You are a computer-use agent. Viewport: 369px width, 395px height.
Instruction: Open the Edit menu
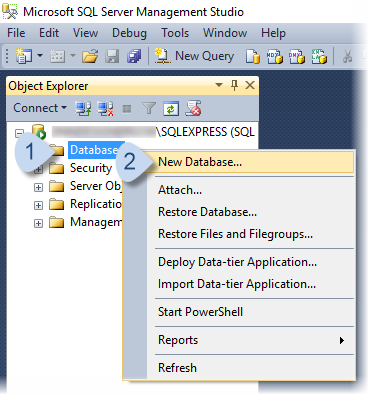pyautogui.click(x=49, y=33)
